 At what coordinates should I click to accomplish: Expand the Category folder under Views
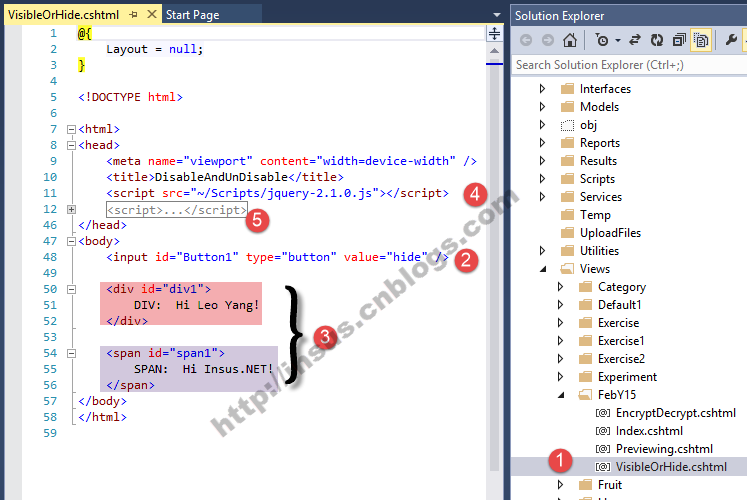click(x=560, y=287)
